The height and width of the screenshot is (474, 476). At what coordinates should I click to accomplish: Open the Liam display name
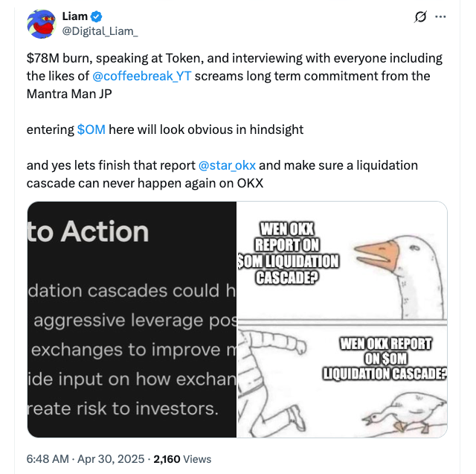(x=74, y=16)
